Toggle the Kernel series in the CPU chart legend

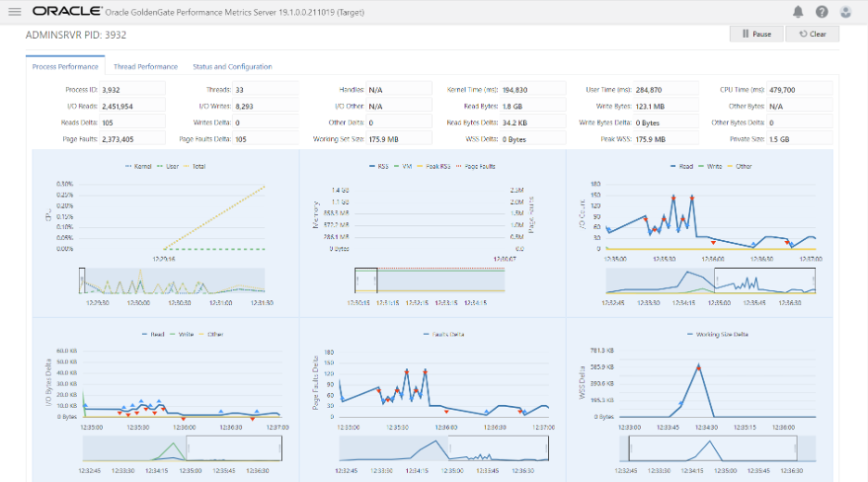138,166
